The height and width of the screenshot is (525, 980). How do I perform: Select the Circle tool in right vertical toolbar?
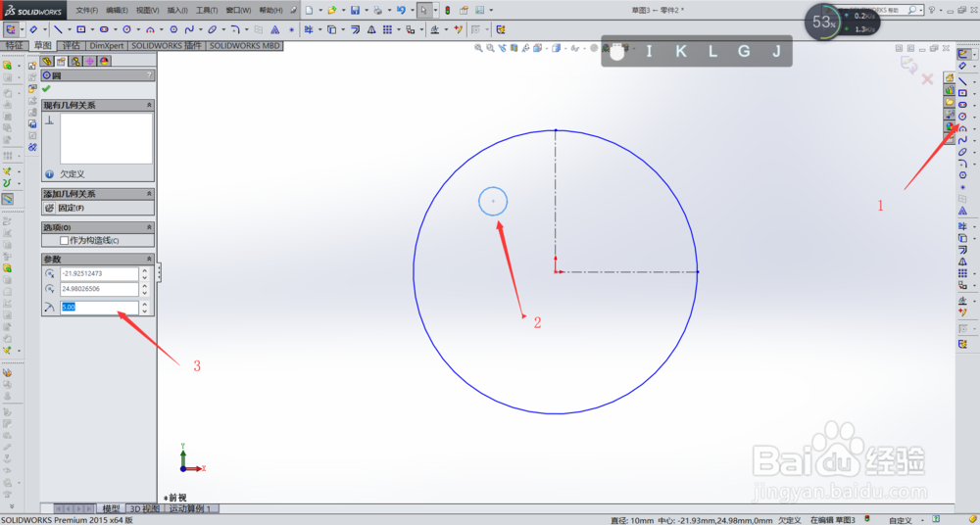point(962,117)
